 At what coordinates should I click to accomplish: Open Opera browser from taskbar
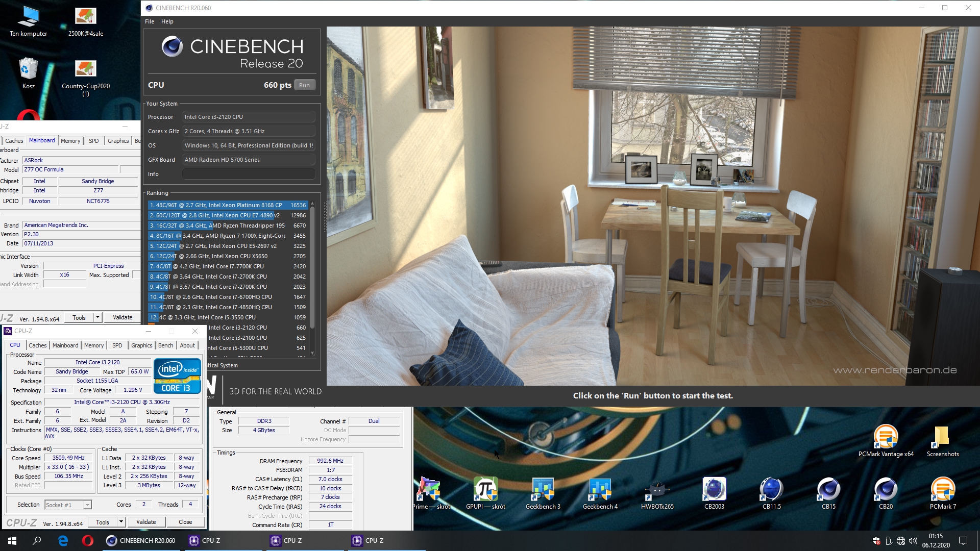click(x=87, y=541)
